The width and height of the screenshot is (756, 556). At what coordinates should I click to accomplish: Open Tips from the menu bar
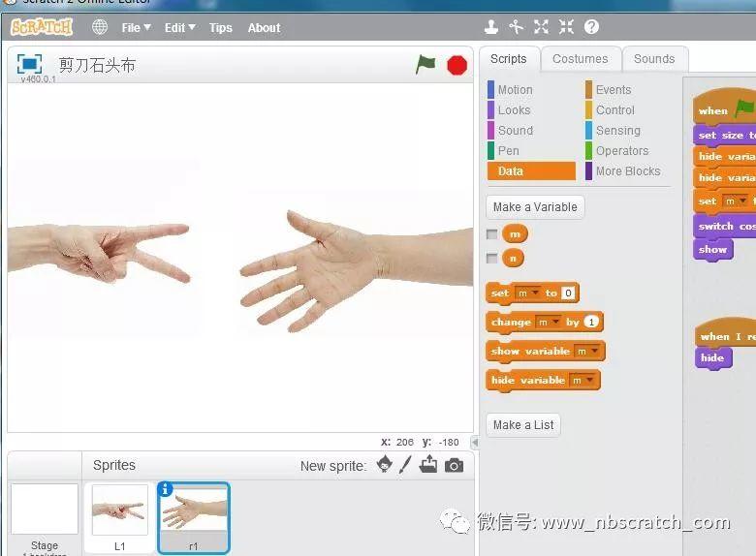220,28
